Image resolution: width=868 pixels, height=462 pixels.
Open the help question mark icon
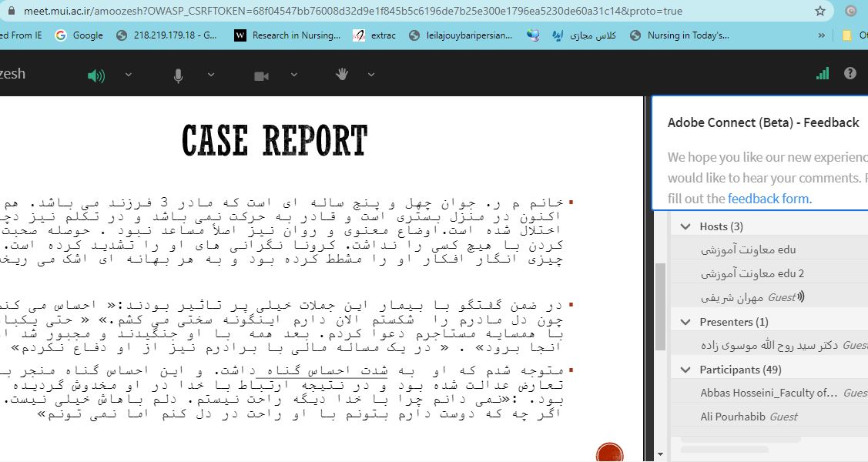(850, 74)
